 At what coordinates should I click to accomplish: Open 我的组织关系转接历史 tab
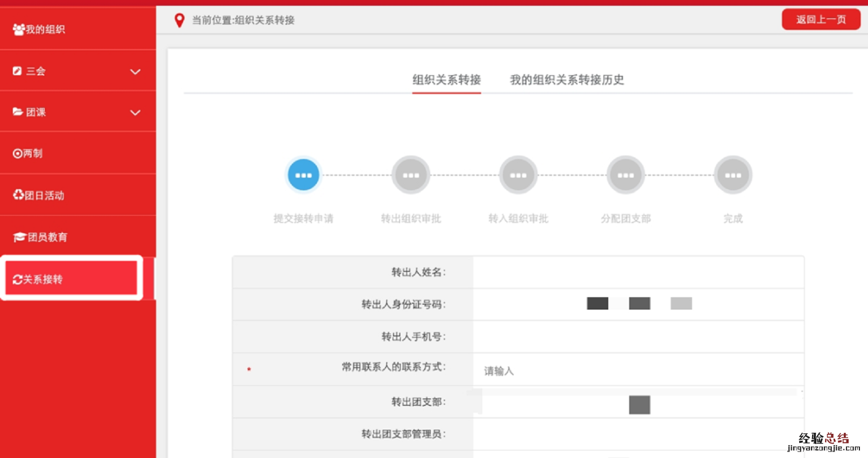[x=566, y=80]
